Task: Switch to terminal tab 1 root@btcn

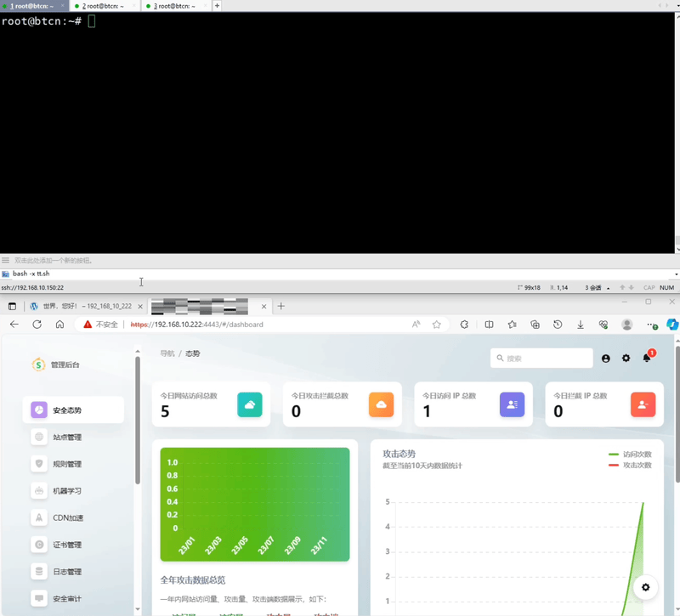Action: pyautogui.click(x=34, y=6)
